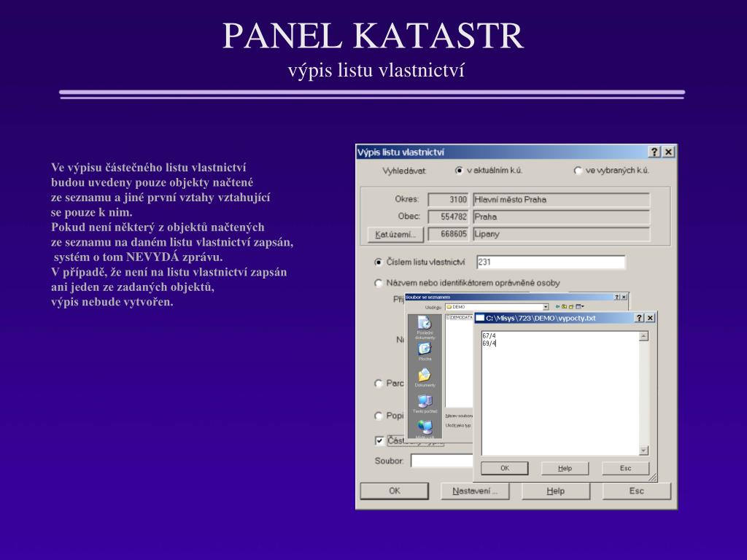Click scroll down arrow in vypocty.txt editor
The width and height of the screenshot is (747, 560).
click(x=643, y=450)
